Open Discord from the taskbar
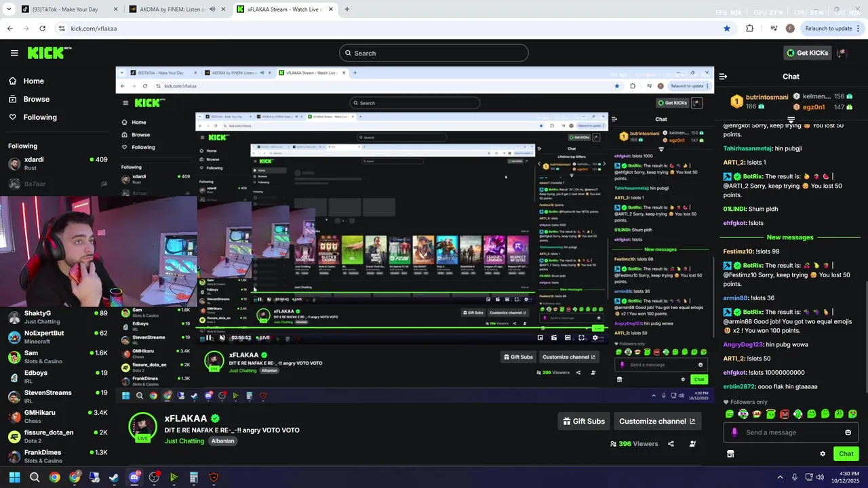The height and width of the screenshot is (488, 868). pyautogui.click(x=134, y=477)
